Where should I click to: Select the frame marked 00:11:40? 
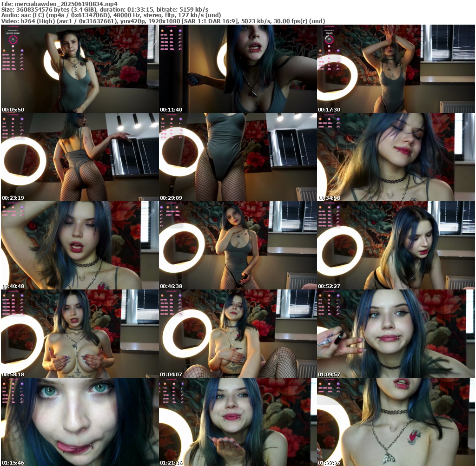238,68
